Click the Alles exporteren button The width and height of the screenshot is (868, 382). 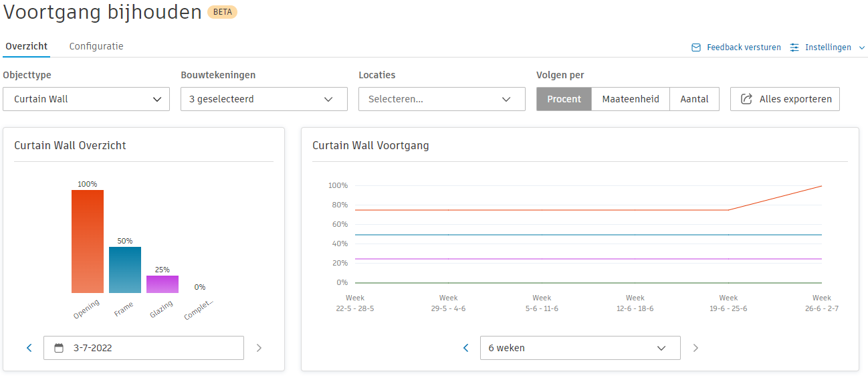pyautogui.click(x=784, y=99)
